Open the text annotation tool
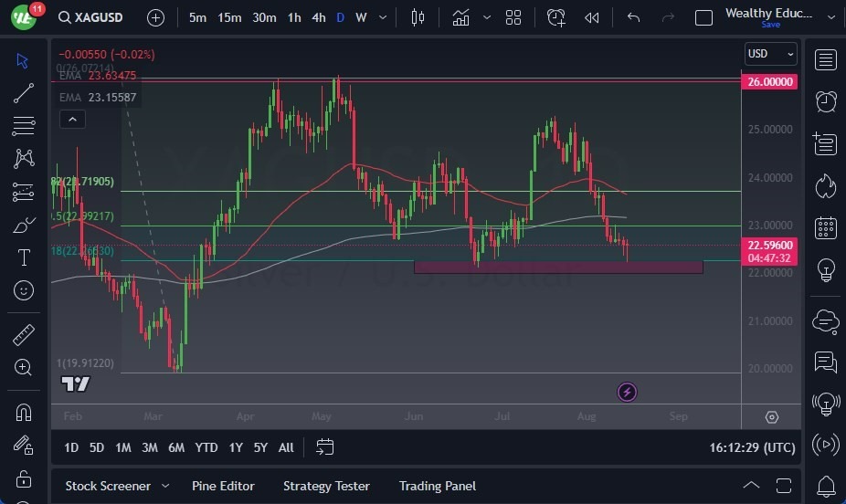846x504 pixels. pyautogui.click(x=24, y=257)
